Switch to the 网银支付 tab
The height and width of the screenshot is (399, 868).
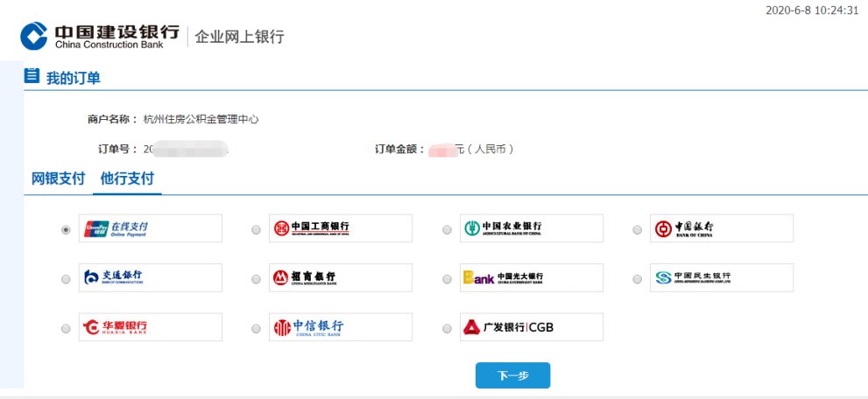pos(58,179)
